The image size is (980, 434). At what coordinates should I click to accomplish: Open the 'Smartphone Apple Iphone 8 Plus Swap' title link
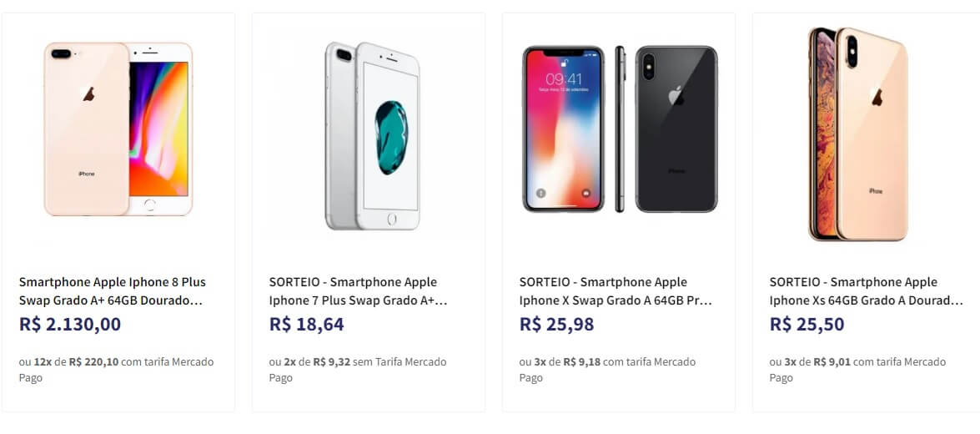tap(113, 291)
